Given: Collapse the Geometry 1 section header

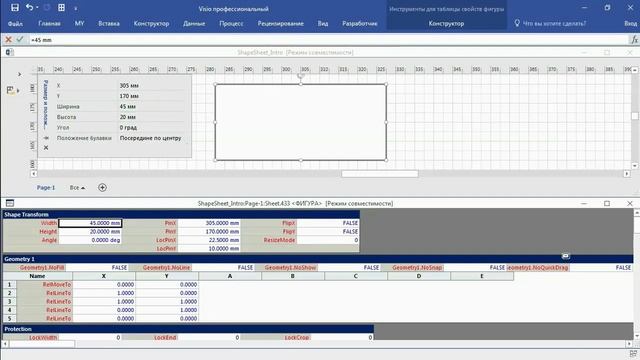Looking at the screenshot, I should pos(318,259).
